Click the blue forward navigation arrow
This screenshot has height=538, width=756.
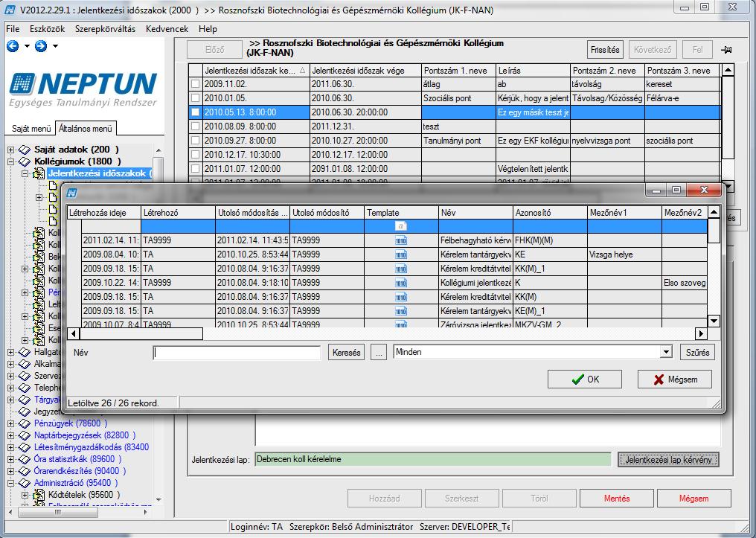41,46
